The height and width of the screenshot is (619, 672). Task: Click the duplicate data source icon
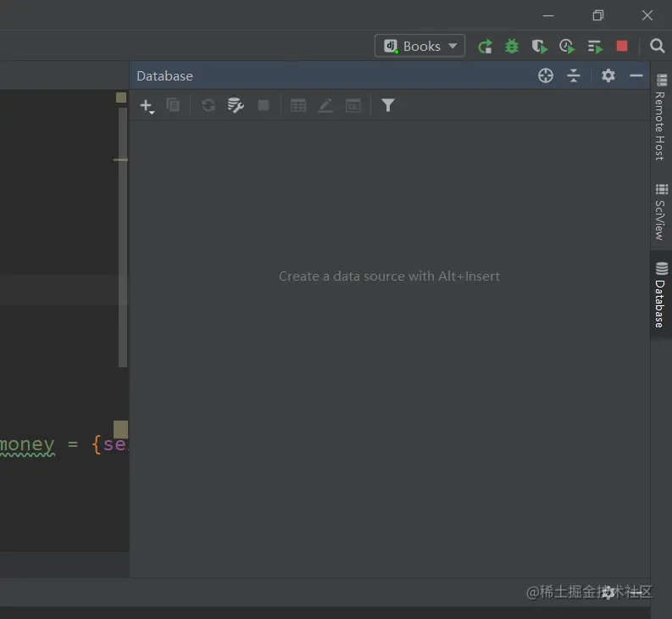pos(173,105)
